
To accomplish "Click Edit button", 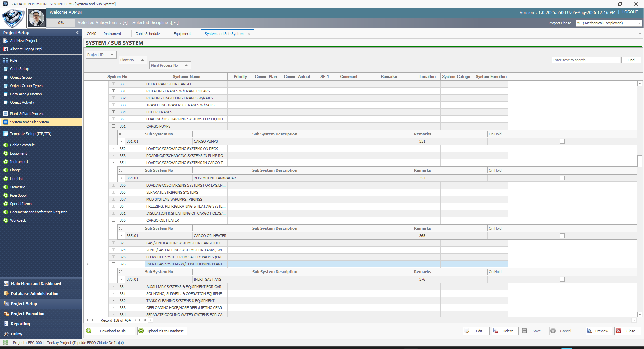I will click(476, 331).
